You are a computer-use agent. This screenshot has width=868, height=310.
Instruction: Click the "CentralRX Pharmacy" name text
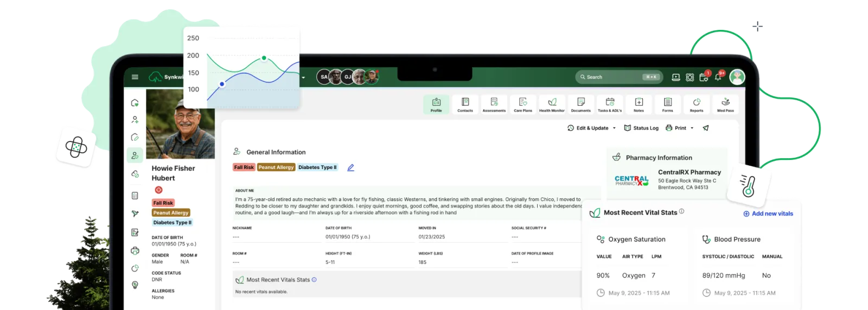[x=690, y=172]
